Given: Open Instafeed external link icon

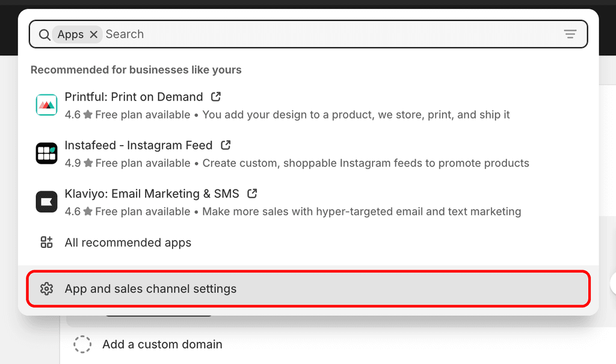Looking at the screenshot, I should pos(225,144).
